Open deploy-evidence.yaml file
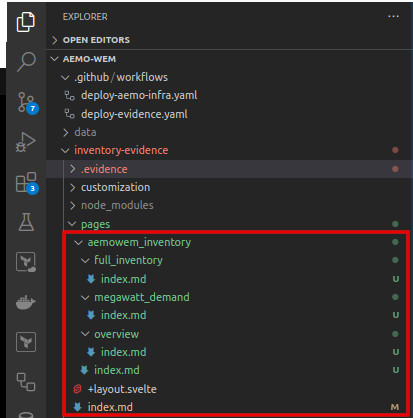Screen dimensions: 413x418 tap(134, 114)
